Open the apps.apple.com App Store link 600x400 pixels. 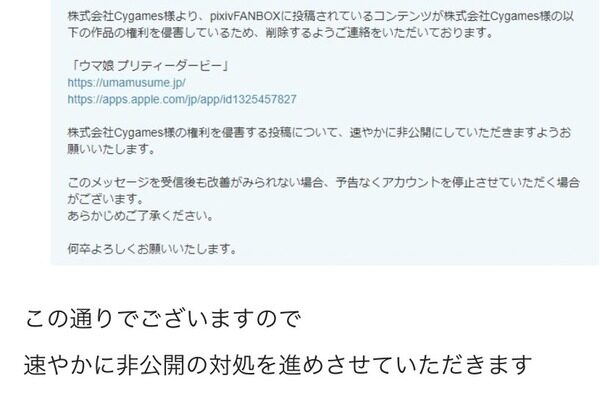(x=182, y=100)
